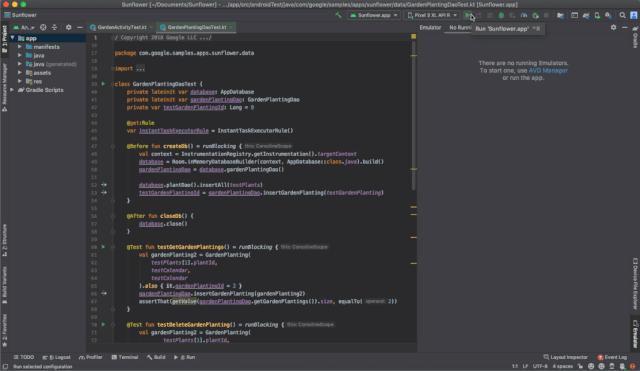Open the Event Log
The image size is (640, 371).
[612, 357]
